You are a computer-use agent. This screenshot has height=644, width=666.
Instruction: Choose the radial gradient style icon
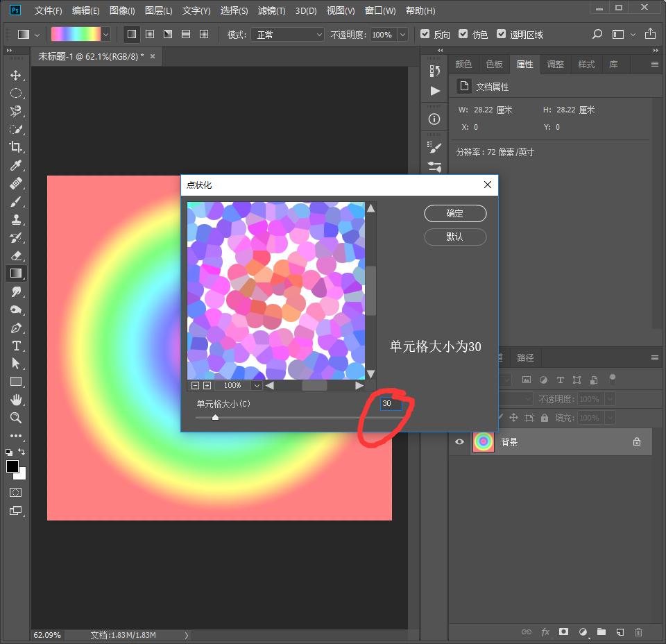(149, 34)
